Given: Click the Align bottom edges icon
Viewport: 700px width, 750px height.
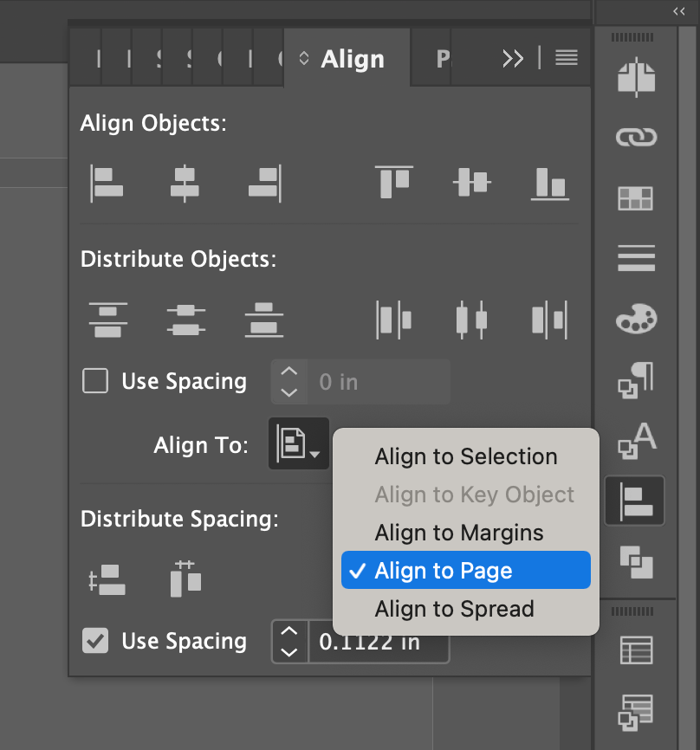Looking at the screenshot, I should pos(549,183).
